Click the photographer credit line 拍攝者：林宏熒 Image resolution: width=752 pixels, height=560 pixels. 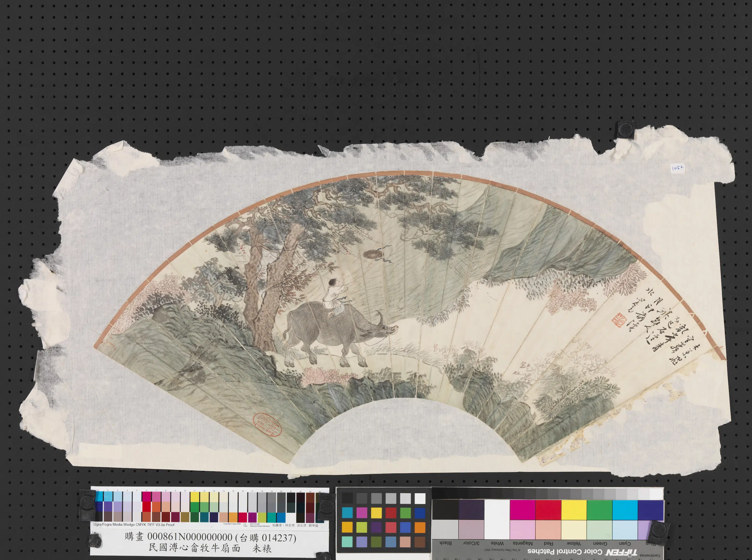click(283, 525)
